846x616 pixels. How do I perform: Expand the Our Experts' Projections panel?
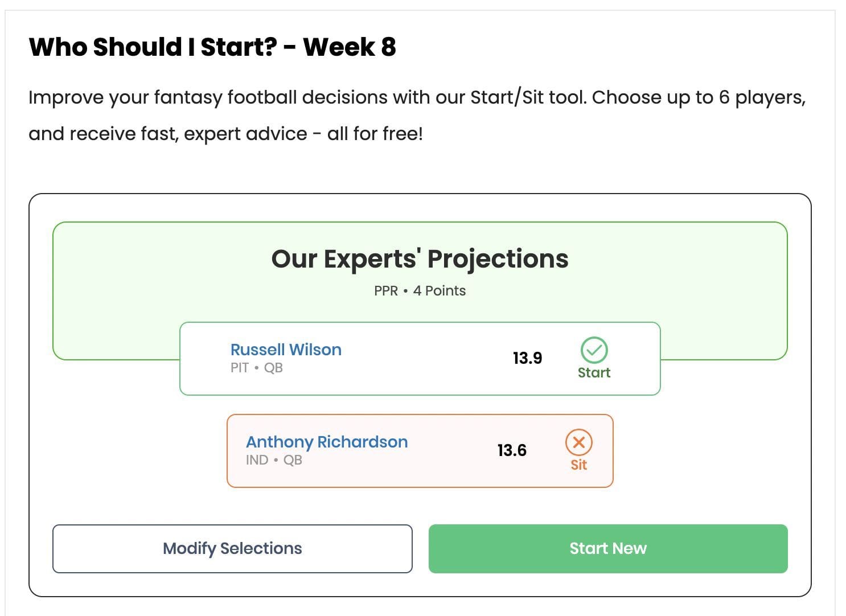click(420, 259)
